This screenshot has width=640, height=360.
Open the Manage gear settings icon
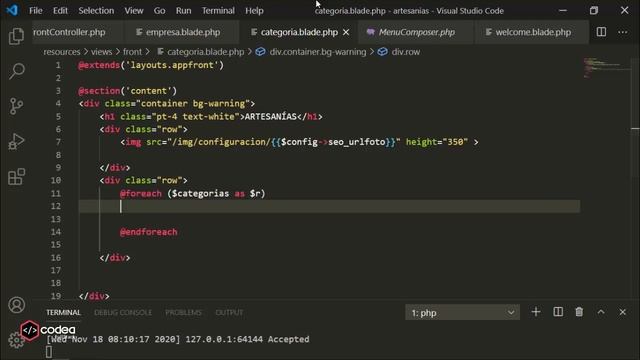tap(16, 340)
